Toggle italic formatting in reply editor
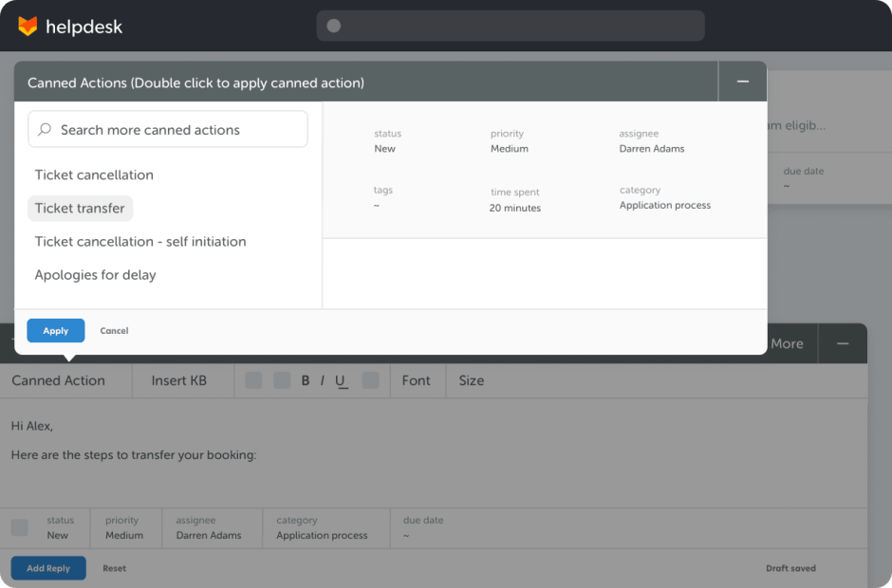This screenshot has width=892, height=588. click(x=323, y=380)
